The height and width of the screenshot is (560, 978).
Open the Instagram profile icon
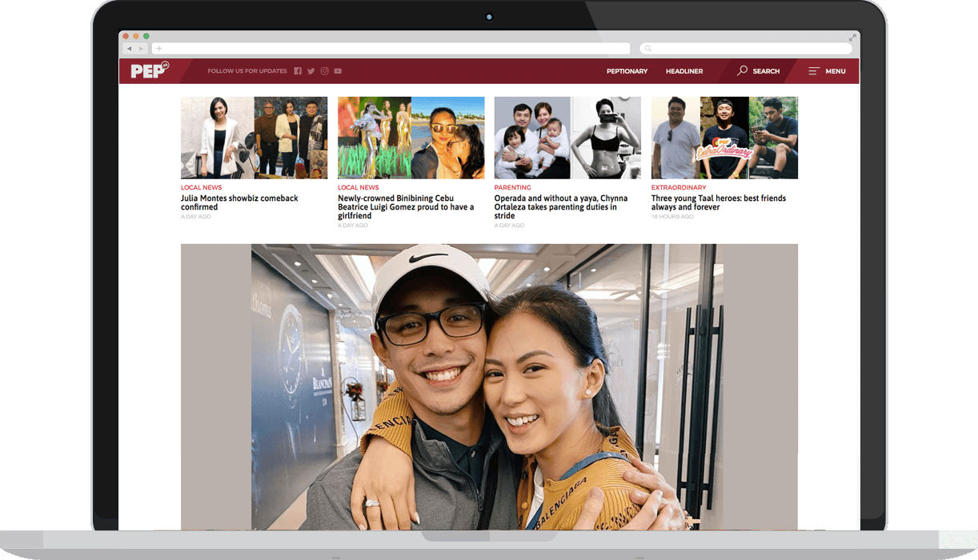pos(324,71)
